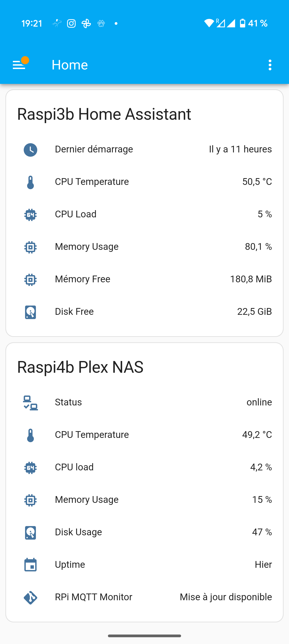Open the three-dot overflow menu
289x644 pixels.
[270, 65]
